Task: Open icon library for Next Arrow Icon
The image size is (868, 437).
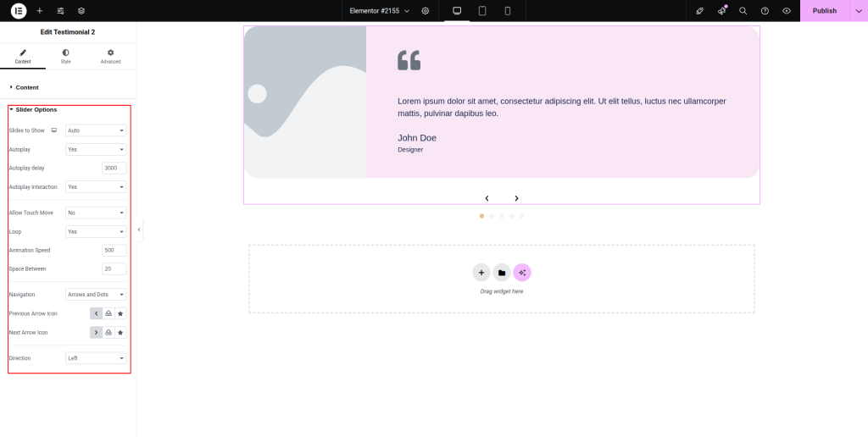Action: point(120,333)
